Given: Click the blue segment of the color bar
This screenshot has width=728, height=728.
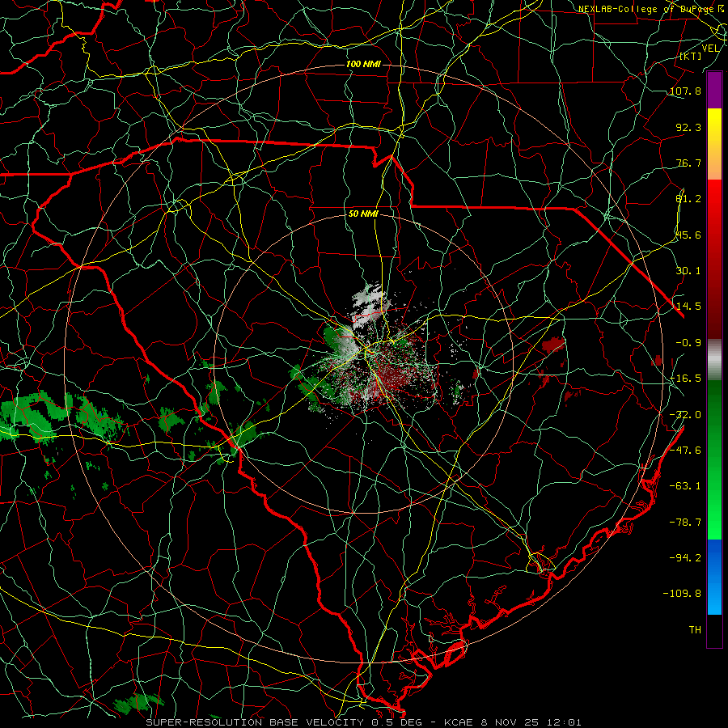Looking at the screenshot, I should [714, 577].
